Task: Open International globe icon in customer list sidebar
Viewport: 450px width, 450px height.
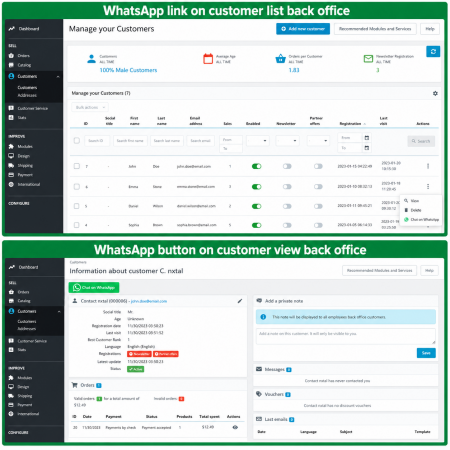Action: coord(11,184)
